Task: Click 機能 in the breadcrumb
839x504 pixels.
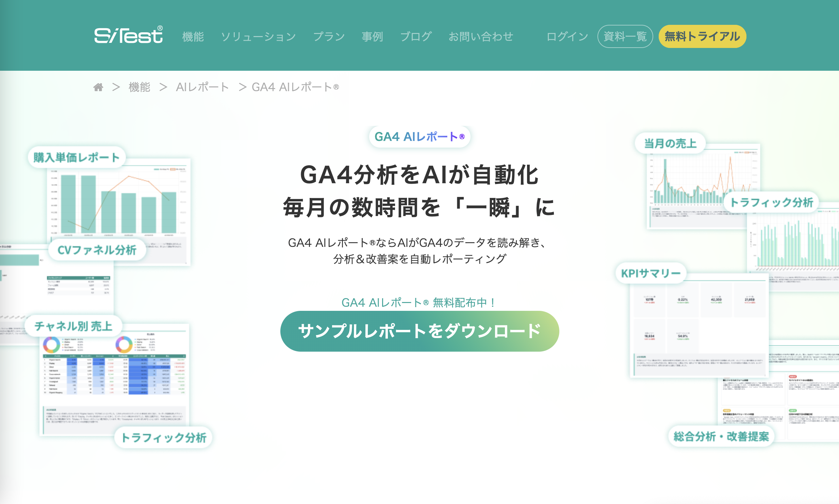Action: (139, 87)
